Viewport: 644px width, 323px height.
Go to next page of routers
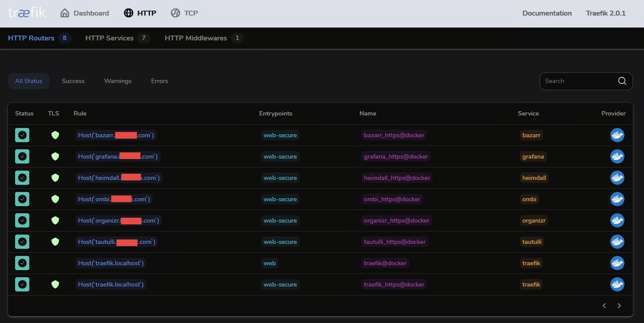coord(619,306)
